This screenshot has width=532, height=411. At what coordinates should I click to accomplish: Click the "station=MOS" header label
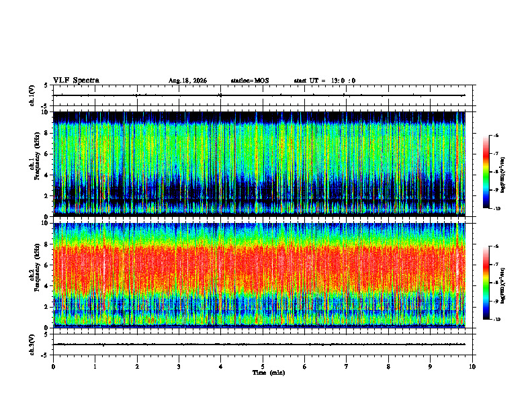[x=250, y=81]
